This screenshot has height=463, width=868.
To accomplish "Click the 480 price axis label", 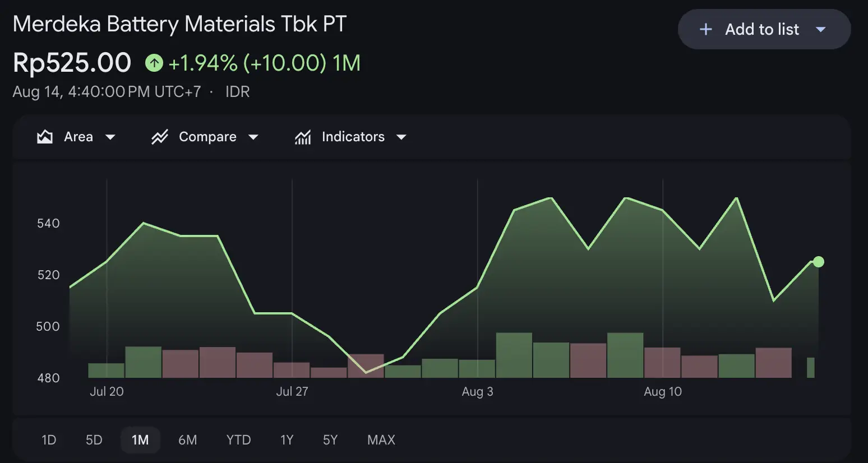I will (48, 378).
